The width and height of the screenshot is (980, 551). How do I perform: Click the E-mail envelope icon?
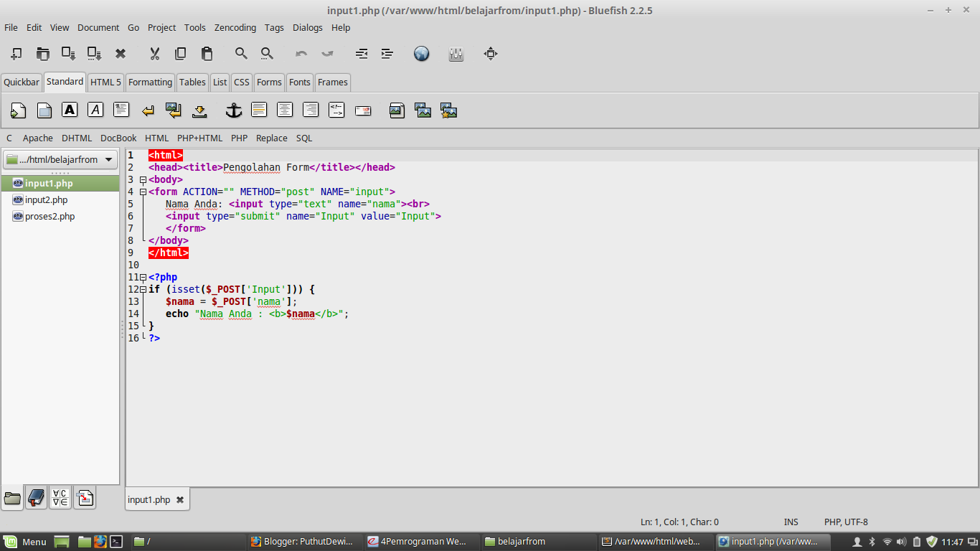pyautogui.click(x=363, y=110)
